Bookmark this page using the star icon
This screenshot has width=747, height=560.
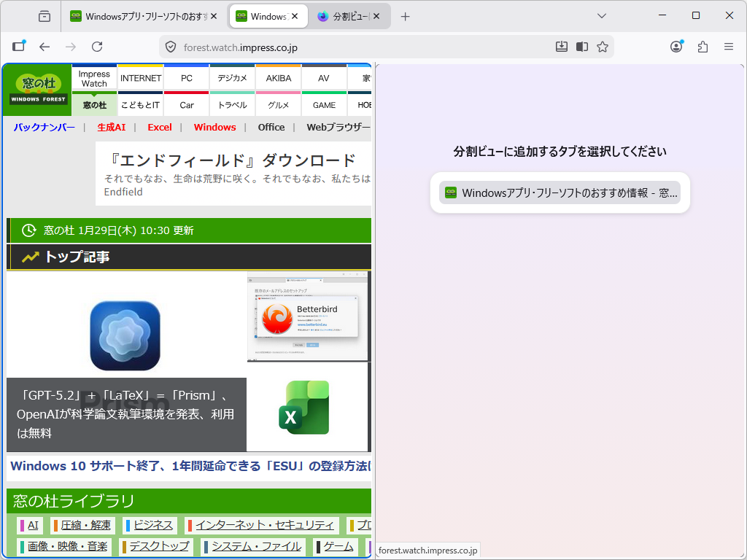[603, 46]
